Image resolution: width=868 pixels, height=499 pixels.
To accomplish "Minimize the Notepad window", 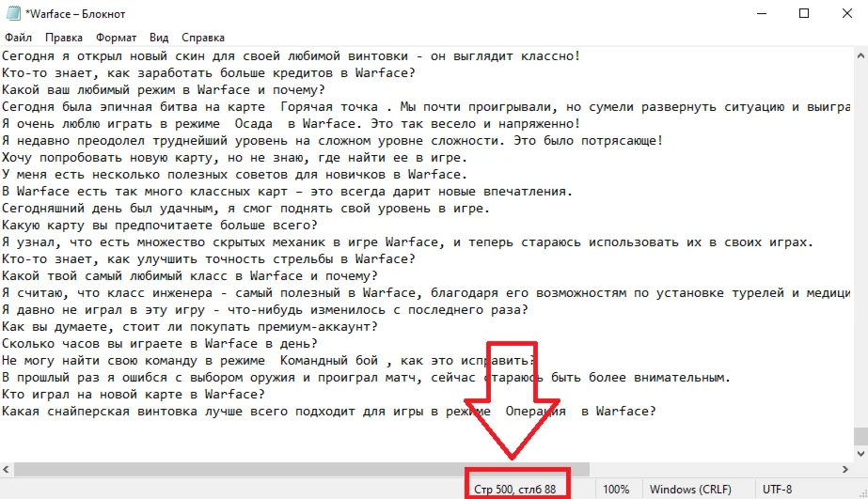I will [x=762, y=13].
